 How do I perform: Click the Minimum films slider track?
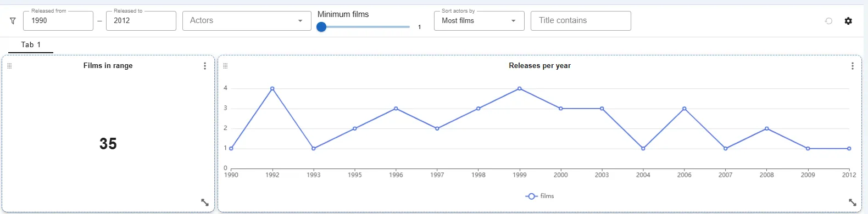tap(365, 26)
